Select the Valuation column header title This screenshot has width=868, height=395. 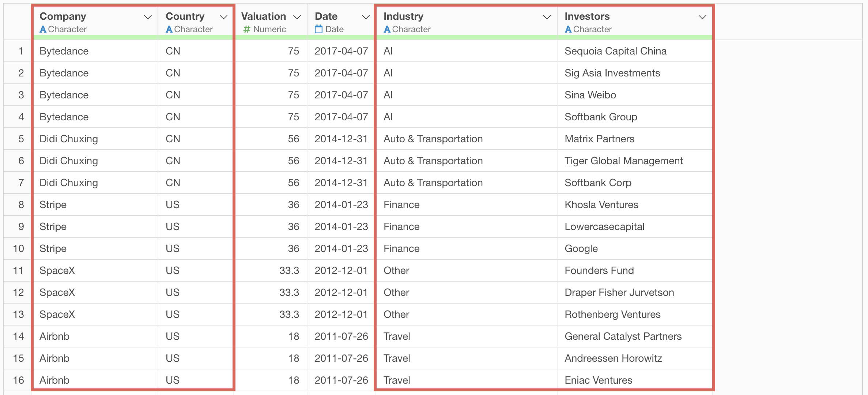point(264,16)
